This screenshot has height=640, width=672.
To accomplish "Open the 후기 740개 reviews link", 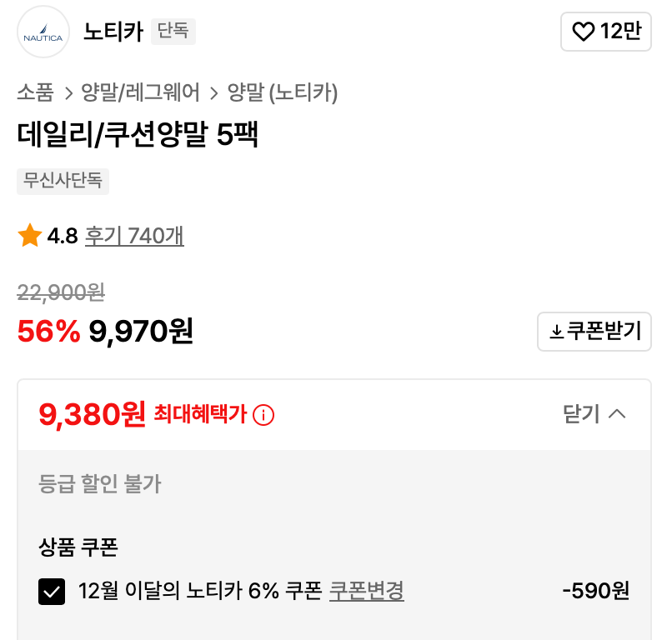I will (x=134, y=236).
